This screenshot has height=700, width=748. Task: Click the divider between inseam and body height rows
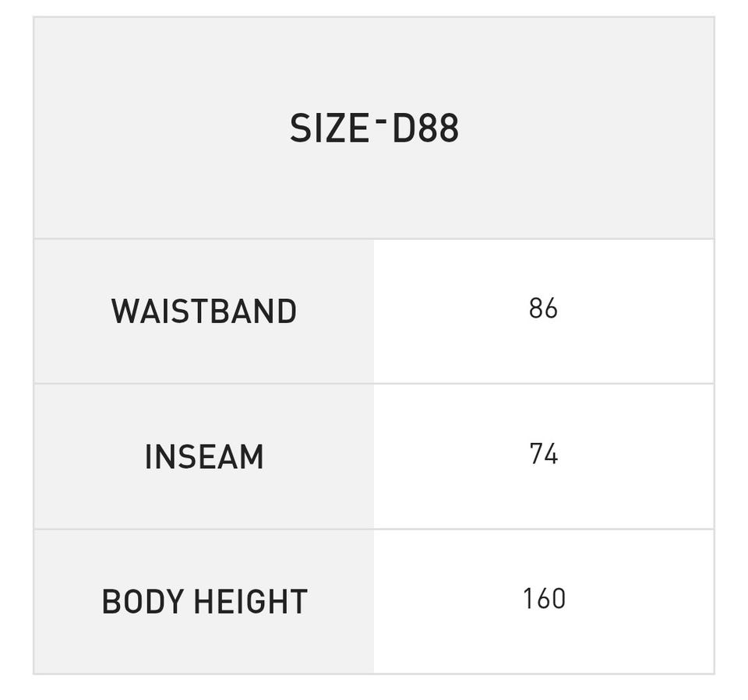click(x=374, y=529)
